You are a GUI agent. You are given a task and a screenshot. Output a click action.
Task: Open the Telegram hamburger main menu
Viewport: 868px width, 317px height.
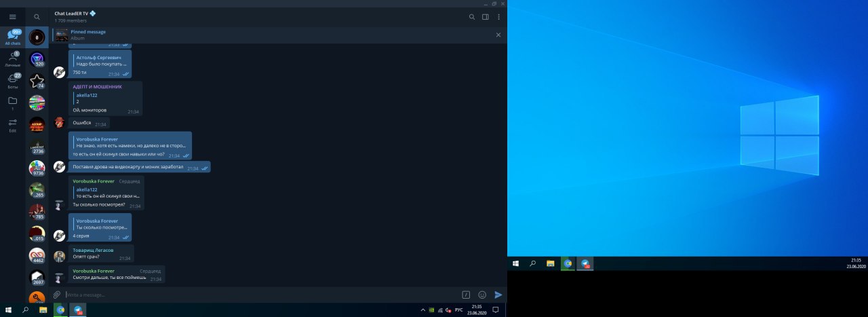point(12,17)
